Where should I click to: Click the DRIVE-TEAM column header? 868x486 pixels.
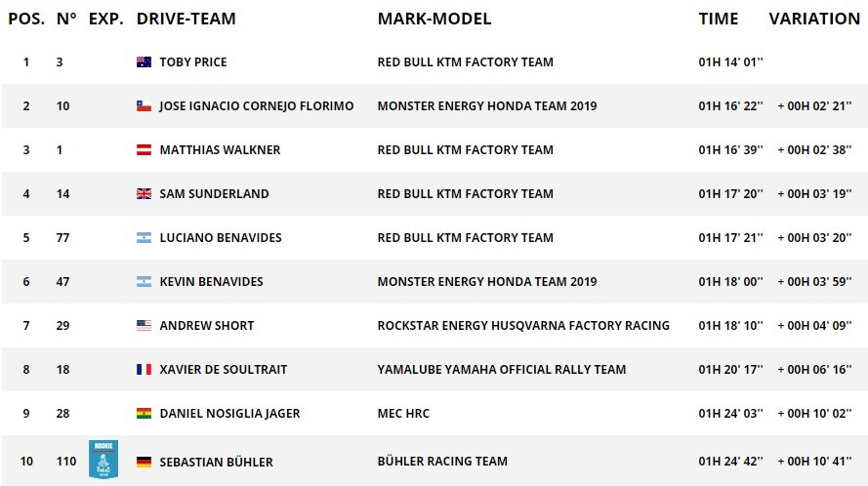click(186, 19)
